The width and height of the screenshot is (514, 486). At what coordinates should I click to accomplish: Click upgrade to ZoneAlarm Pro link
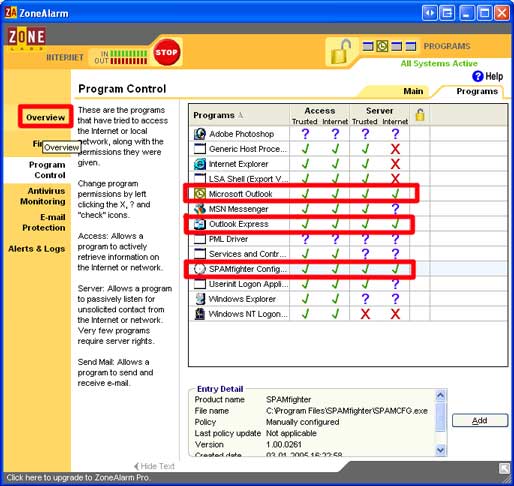tap(78, 478)
